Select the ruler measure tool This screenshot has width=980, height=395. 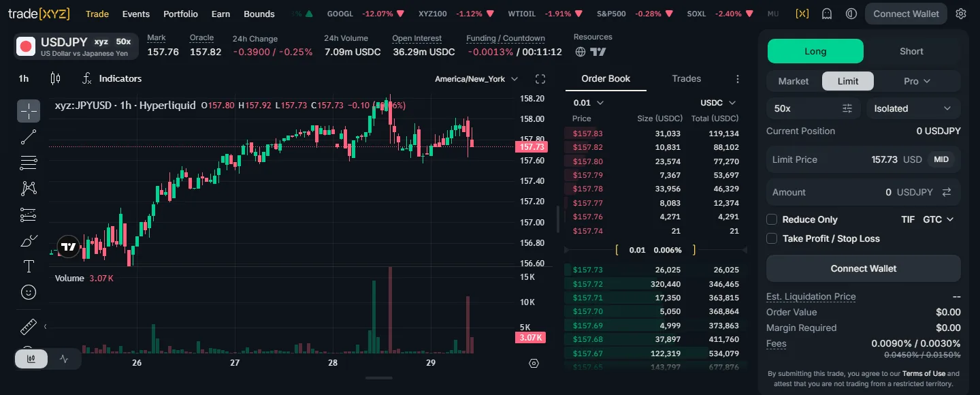(x=29, y=327)
